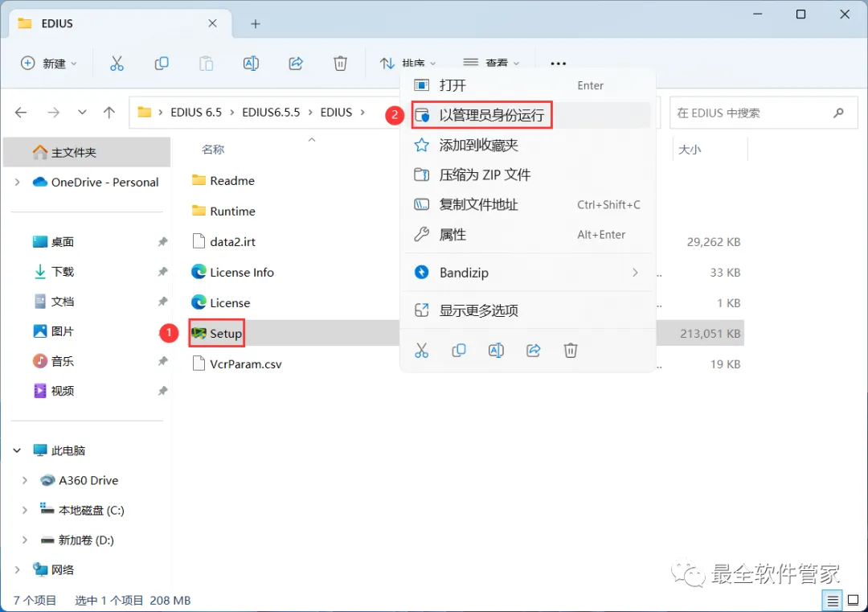Viewport: 868px width, 612px height.
Task: Click the Cut icon in the toolbar
Action: 117,64
